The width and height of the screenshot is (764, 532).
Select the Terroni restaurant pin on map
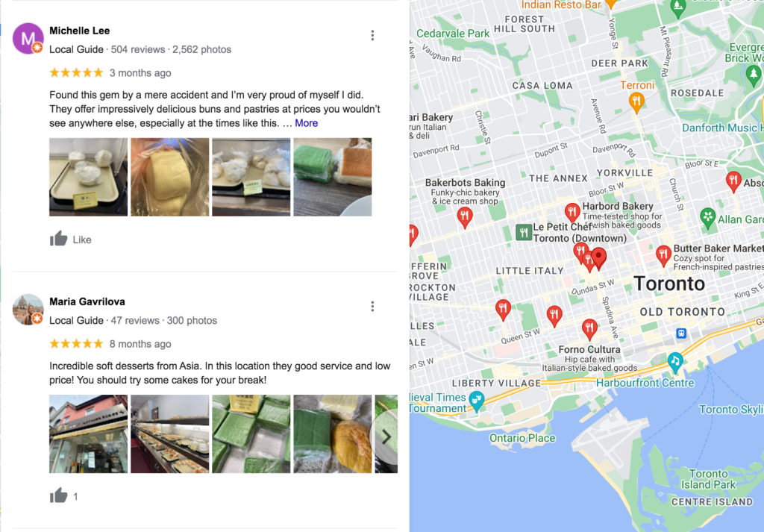(636, 103)
